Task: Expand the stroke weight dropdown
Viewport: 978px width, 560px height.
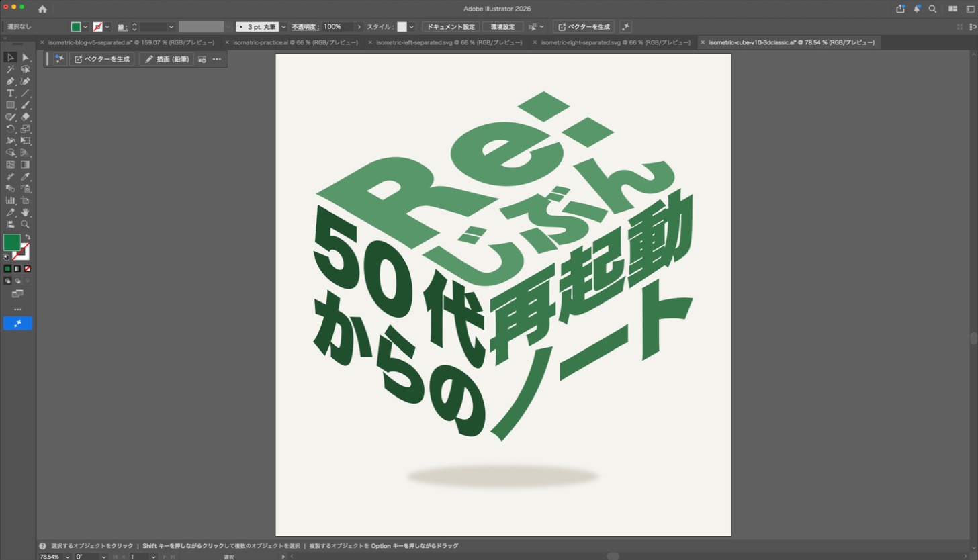Action: (x=171, y=27)
